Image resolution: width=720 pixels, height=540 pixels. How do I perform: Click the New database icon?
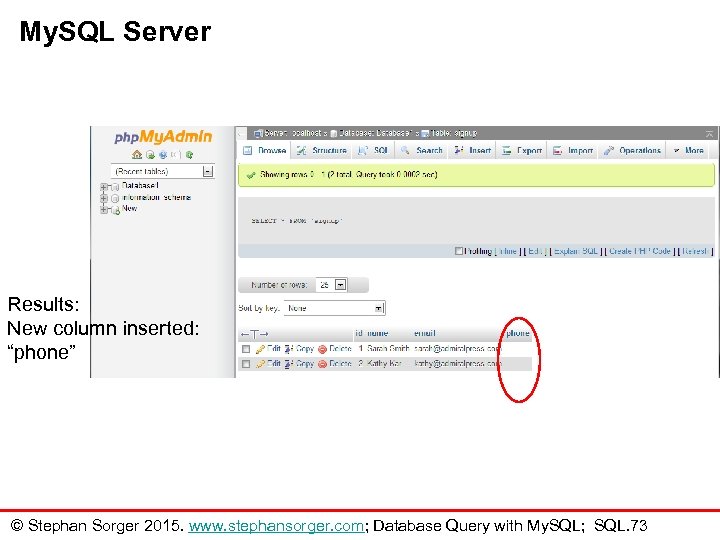(116, 210)
